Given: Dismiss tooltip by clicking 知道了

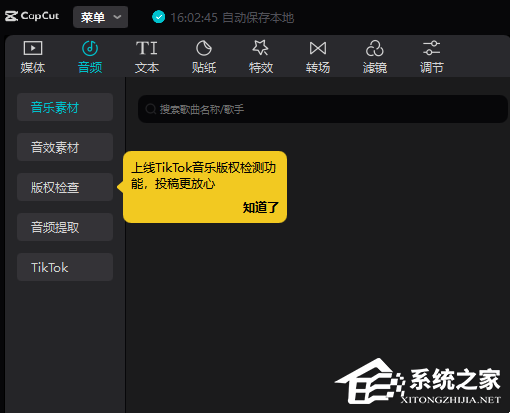Looking at the screenshot, I should pos(260,207).
